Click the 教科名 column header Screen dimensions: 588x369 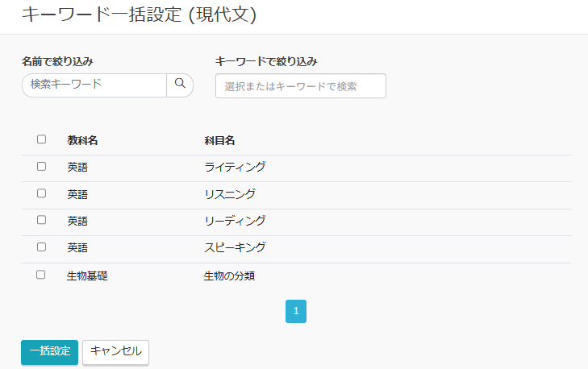click(82, 140)
